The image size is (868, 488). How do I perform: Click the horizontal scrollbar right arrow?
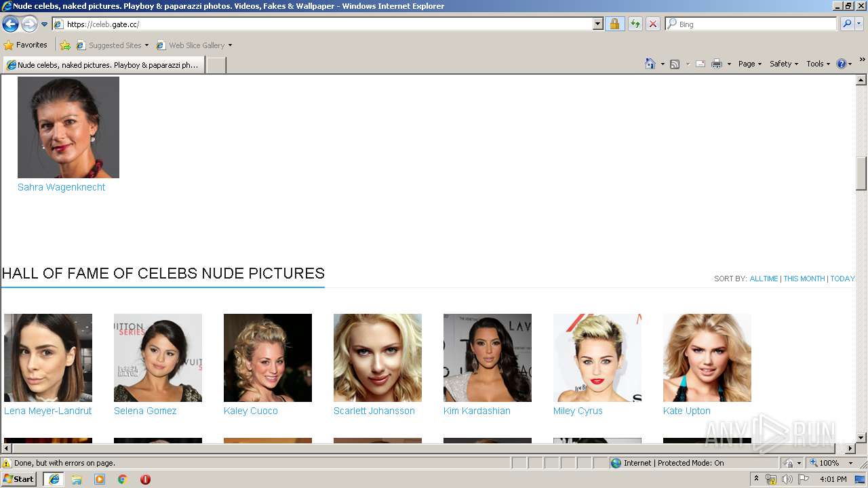click(850, 449)
